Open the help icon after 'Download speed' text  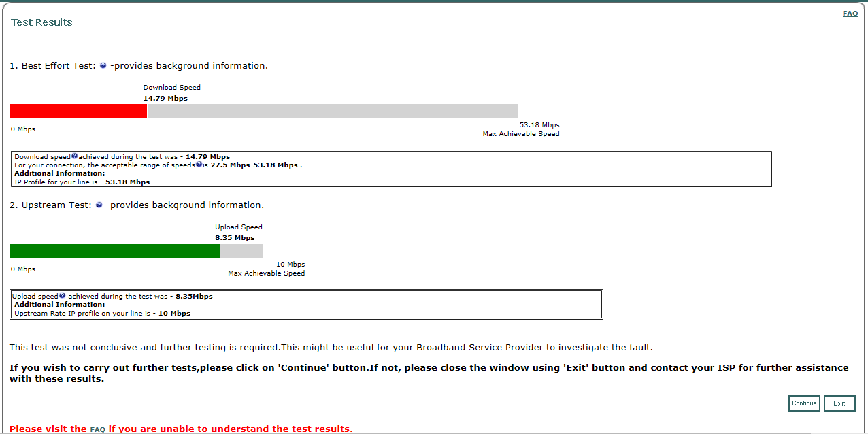74,156
